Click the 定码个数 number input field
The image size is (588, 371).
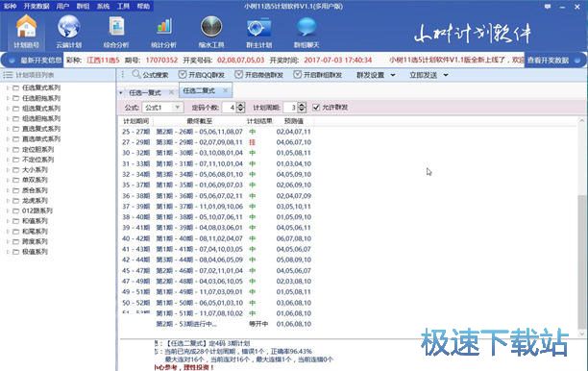[229, 108]
